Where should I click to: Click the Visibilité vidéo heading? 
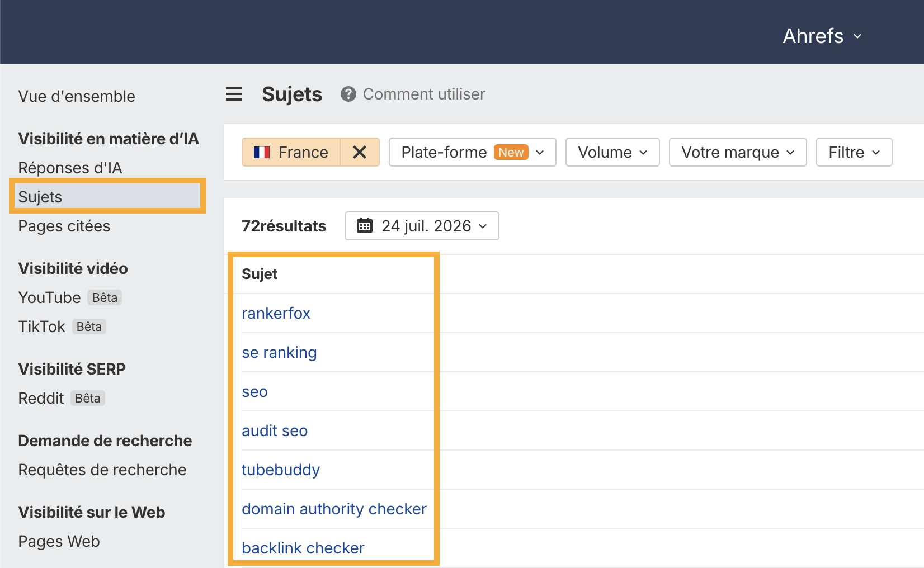[73, 268]
